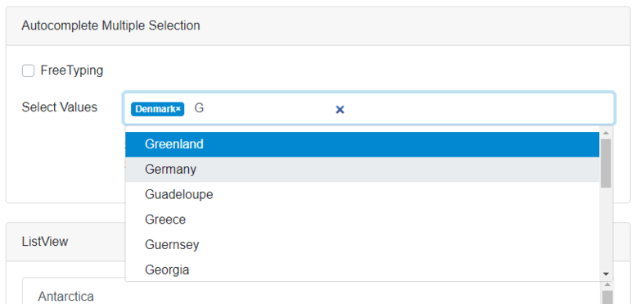Screen dimensions: 644x304
Task: Choose Germany in the autocomplete list
Action: click(362, 170)
